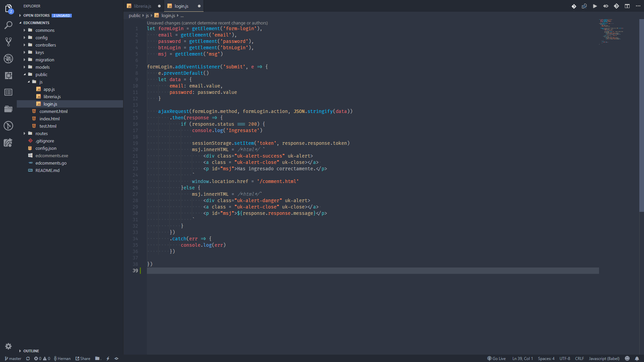This screenshot has height=362, width=644.
Task: Expand the controllers folder
Action: (46, 45)
